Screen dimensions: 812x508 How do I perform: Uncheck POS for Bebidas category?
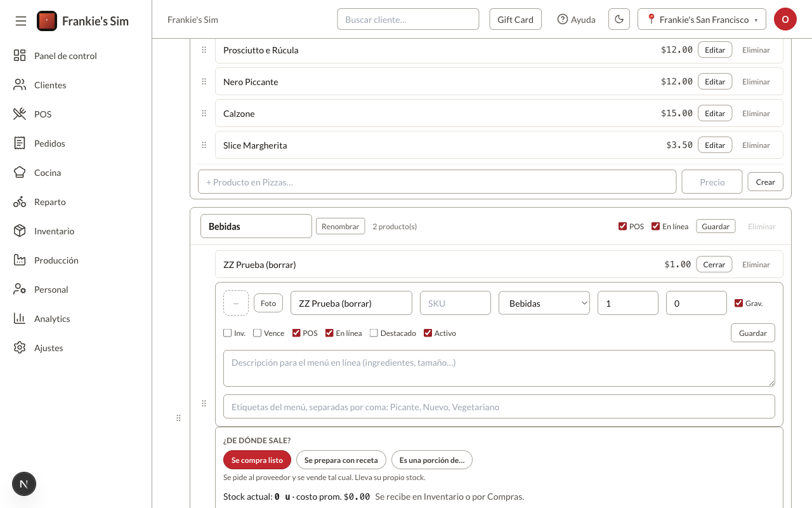tap(622, 226)
